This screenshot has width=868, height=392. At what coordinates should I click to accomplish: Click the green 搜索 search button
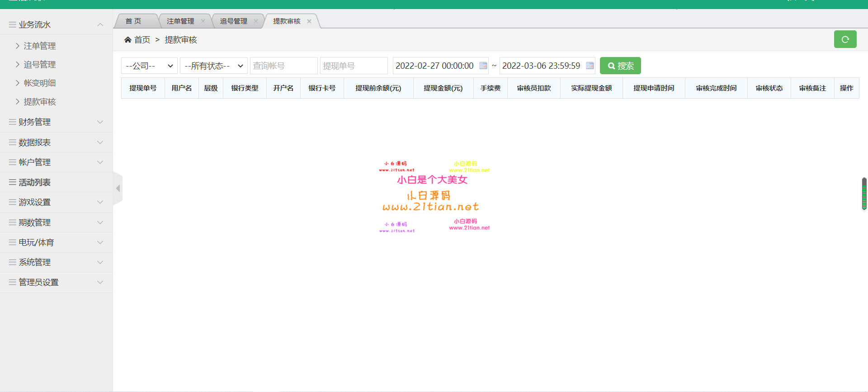pos(620,66)
